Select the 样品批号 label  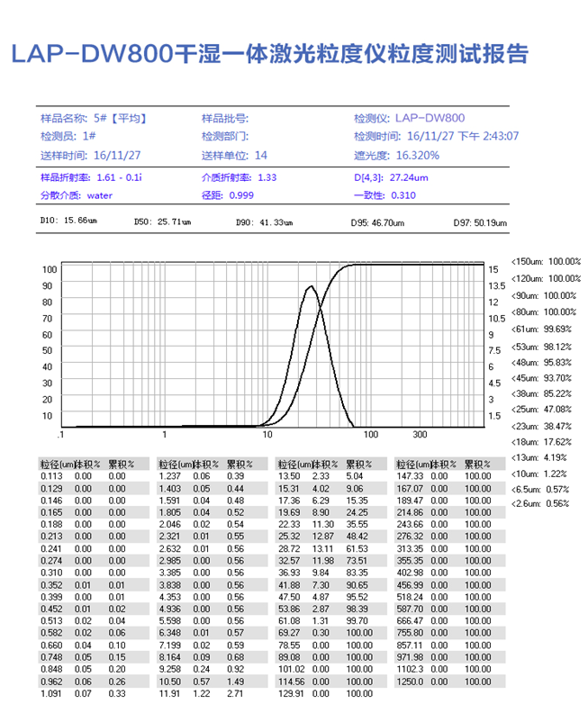point(224,118)
